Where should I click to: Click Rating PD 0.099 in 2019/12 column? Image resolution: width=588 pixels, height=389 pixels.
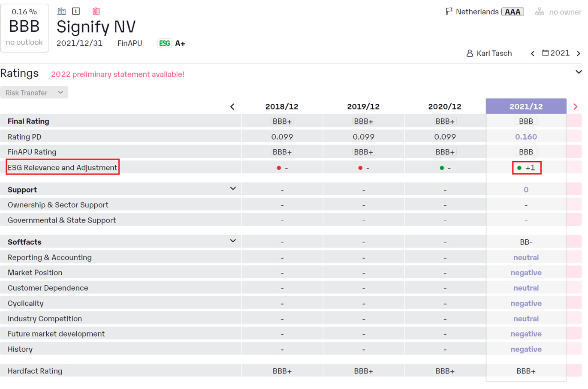click(363, 137)
